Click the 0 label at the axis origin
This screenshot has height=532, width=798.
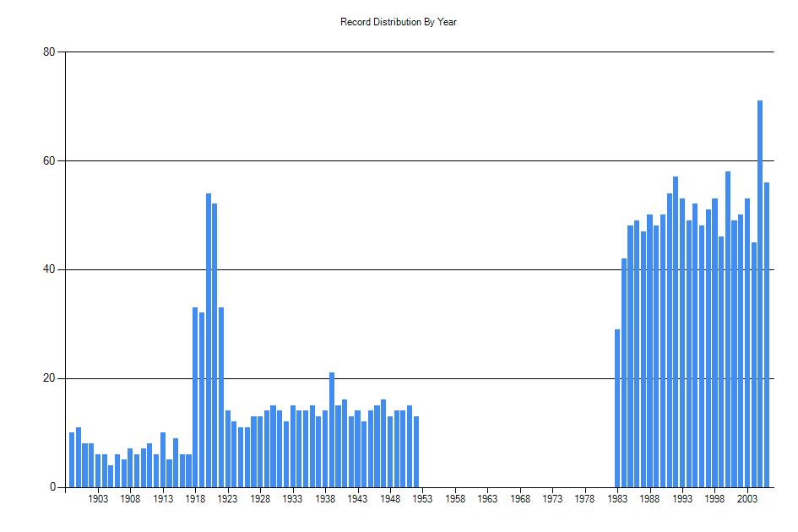click(x=51, y=485)
